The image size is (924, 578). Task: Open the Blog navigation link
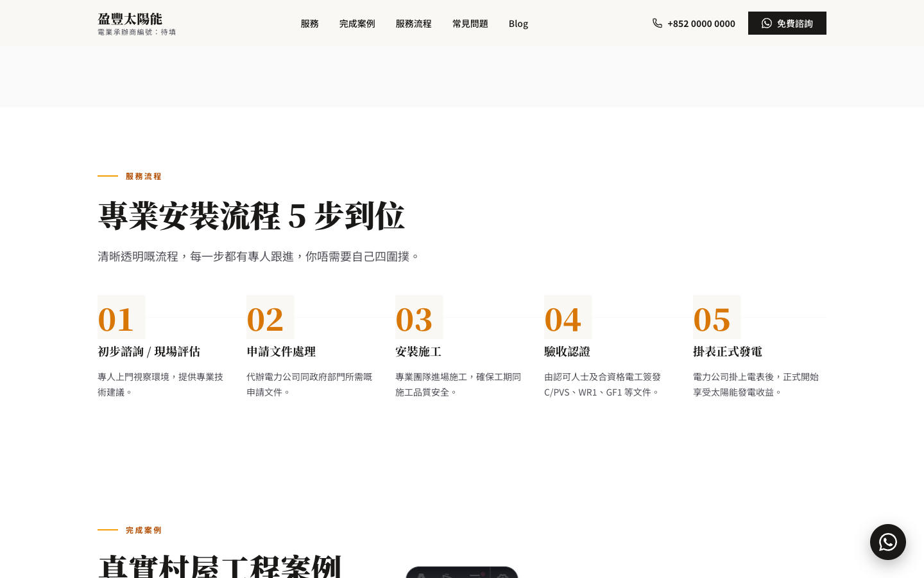[x=518, y=23]
